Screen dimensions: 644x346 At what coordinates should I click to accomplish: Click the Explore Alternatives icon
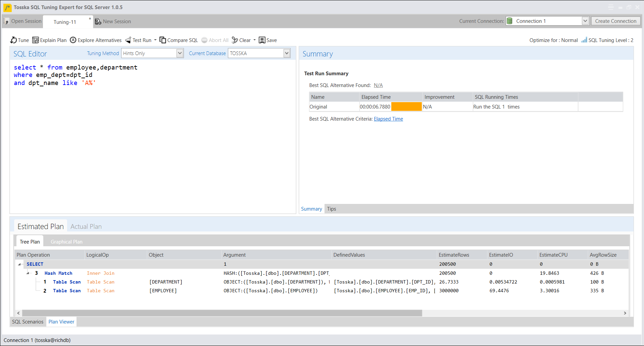point(73,40)
